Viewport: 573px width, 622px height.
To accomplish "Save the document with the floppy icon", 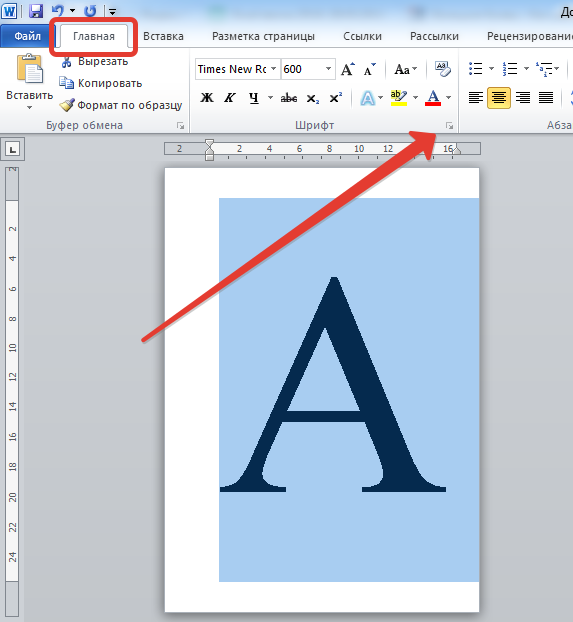I will point(36,11).
